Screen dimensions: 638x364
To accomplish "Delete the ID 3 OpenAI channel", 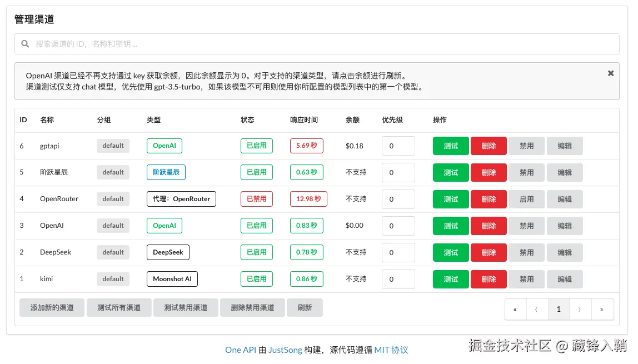I will [x=489, y=226].
